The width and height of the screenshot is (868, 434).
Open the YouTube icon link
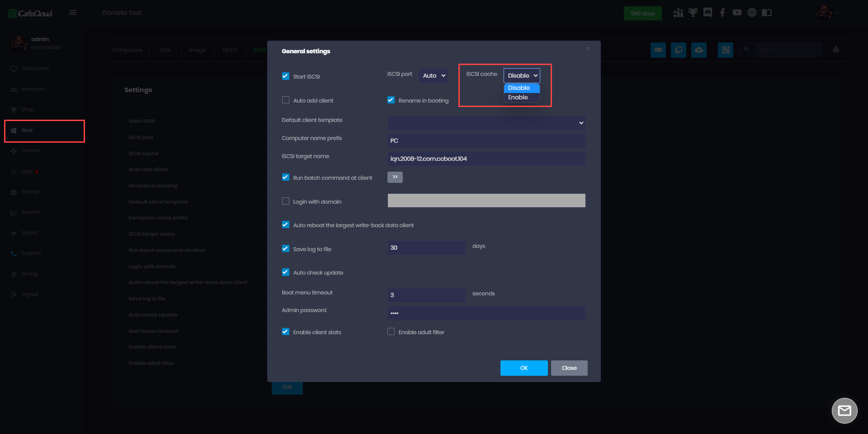point(737,13)
